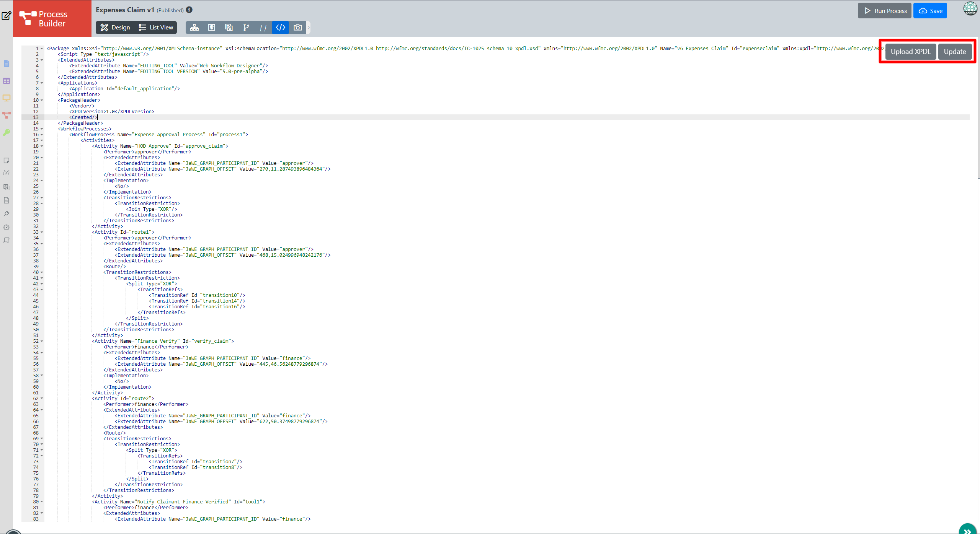Fold the WorkflowProcesses block at line 15
This screenshot has width=980, height=534.
pos(42,129)
